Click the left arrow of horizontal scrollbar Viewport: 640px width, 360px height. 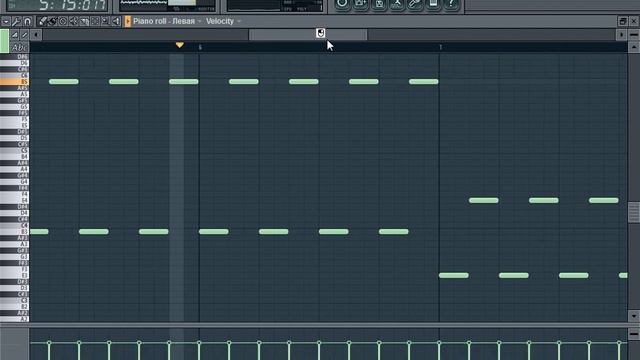(36, 35)
